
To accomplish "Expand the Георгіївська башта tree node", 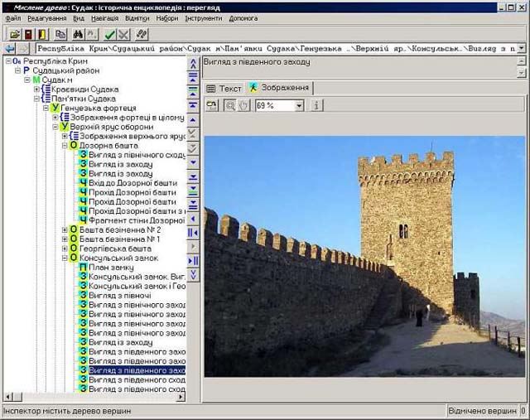I will click(x=65, y=249).
